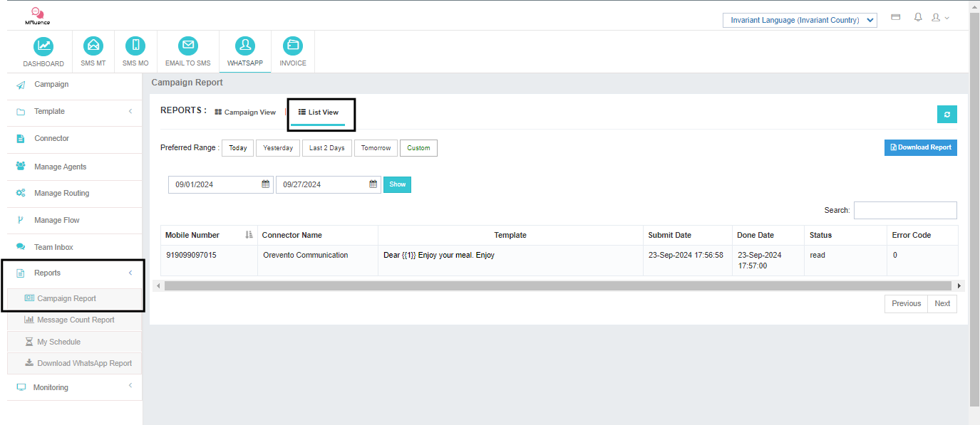Open the Dashboard chart icon

(x=43, y=46)
